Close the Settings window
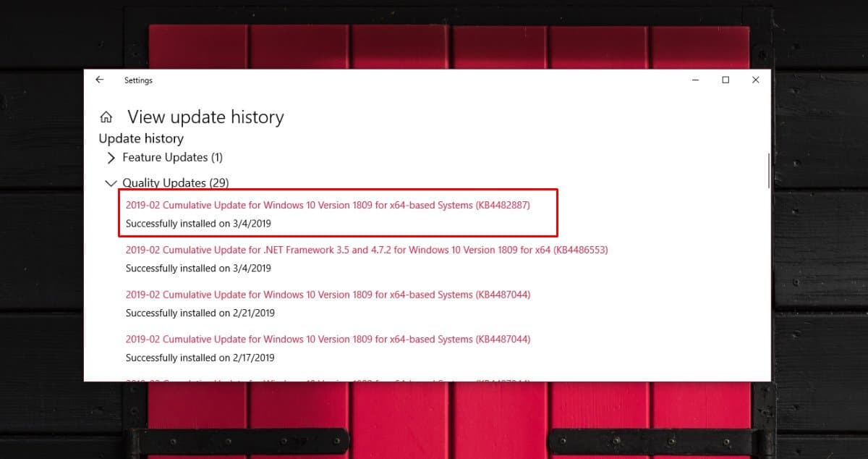 click(x=756, y=80)
